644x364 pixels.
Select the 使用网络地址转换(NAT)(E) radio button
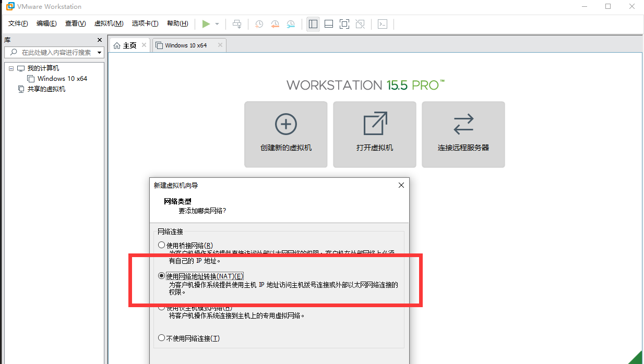click(x=161, y=276)
